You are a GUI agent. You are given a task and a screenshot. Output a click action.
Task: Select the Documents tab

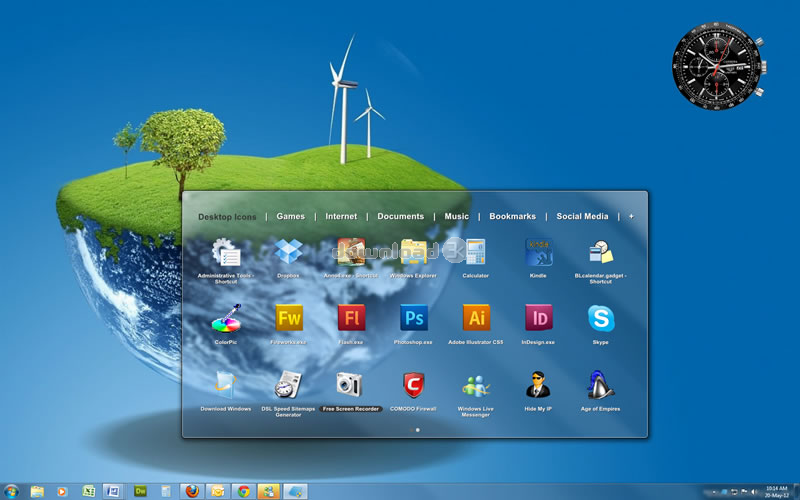pos(401,216)
